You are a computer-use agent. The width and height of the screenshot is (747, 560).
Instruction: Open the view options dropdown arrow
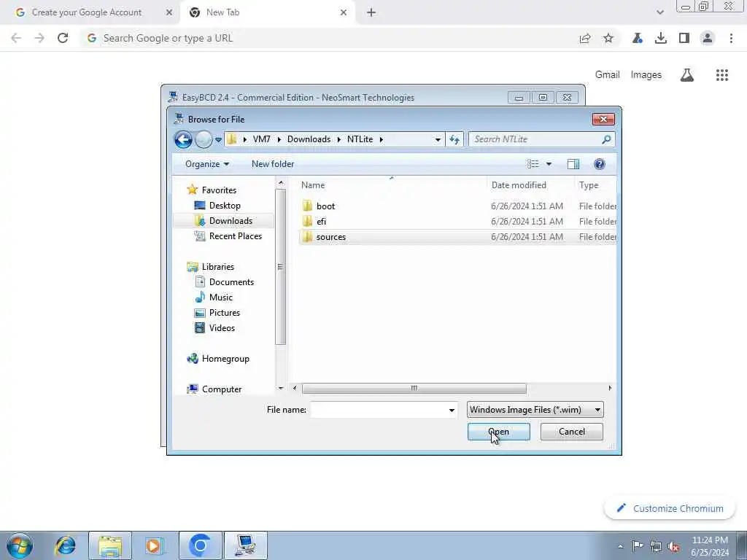(x=549, y=164)
